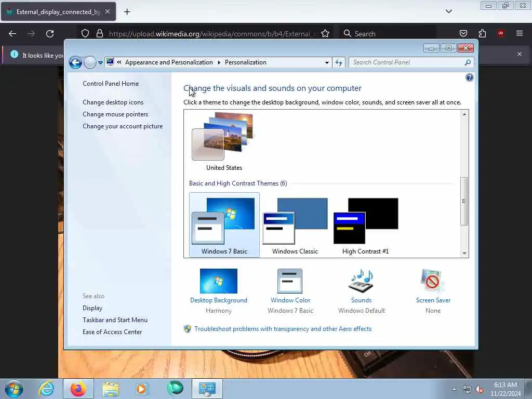Refresh the Personalization address bar

(339, 62)
